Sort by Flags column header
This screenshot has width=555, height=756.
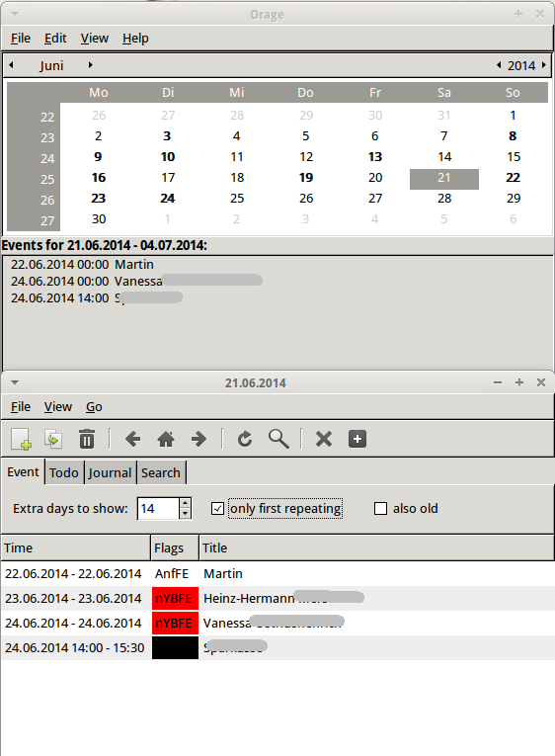[x=175, y=547]
